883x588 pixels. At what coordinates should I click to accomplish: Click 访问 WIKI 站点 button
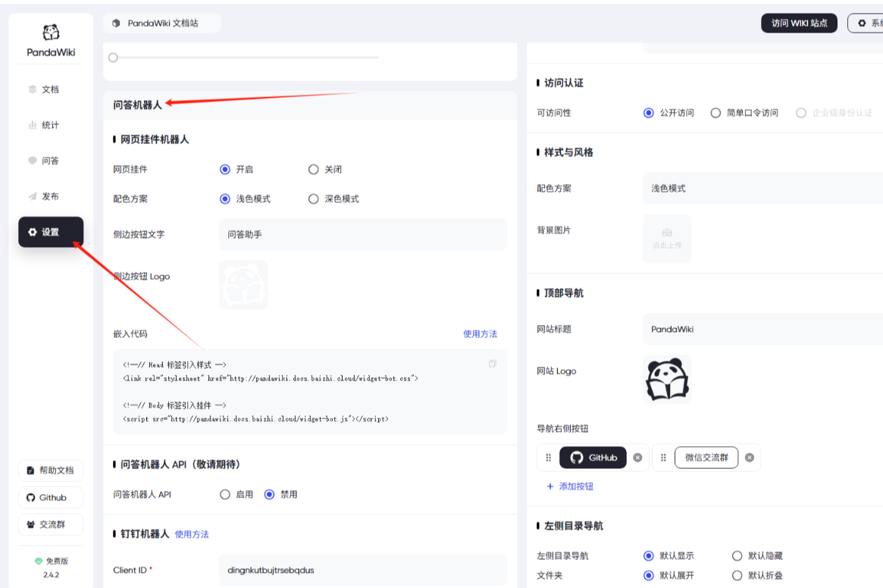(799, 23)
